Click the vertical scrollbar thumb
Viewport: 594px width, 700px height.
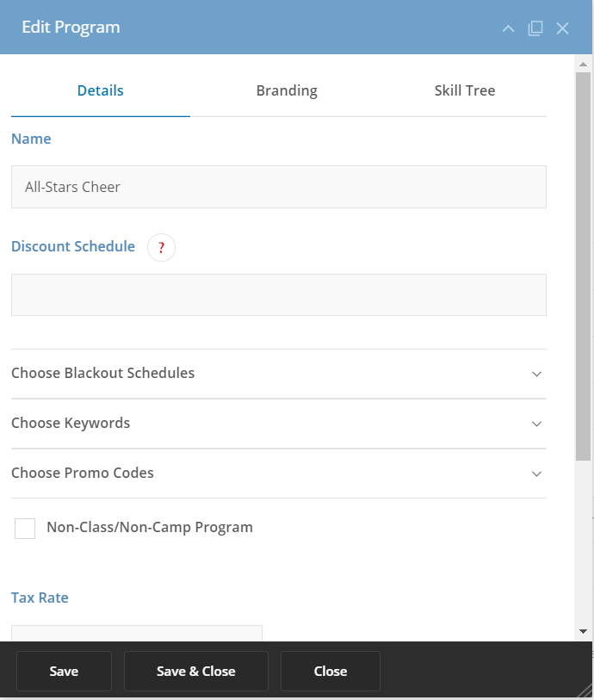click(583, 266)
